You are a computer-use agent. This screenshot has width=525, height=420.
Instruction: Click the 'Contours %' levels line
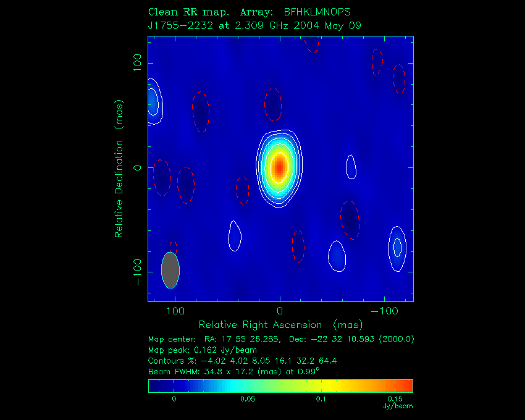click(242, 361)
